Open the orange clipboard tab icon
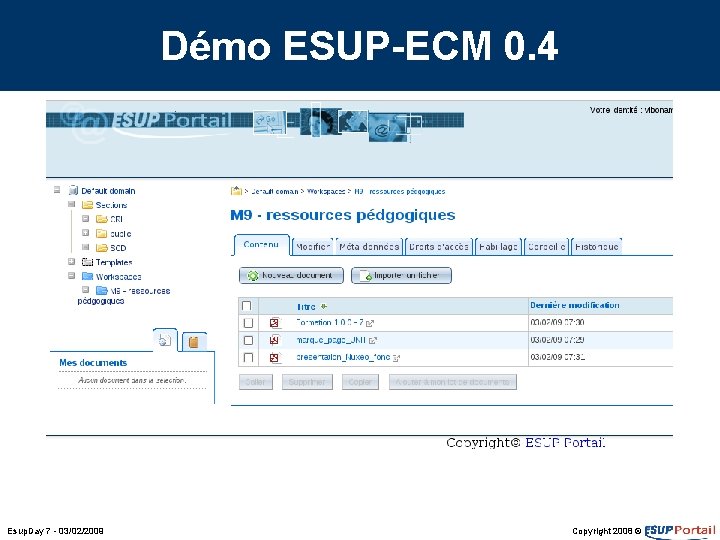Screen dimensions: 720x540 [x=194, y=342]
